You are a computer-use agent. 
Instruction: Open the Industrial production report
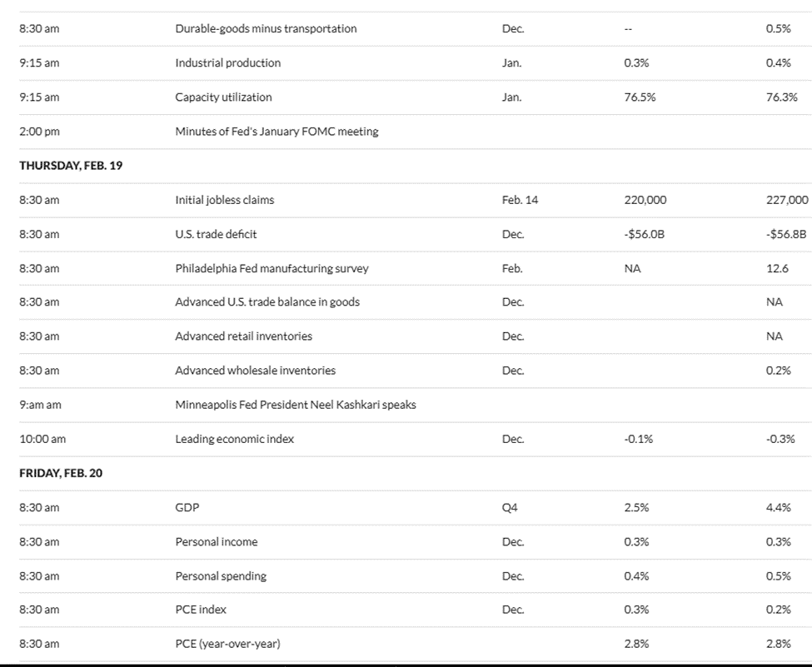pos(227,63)
